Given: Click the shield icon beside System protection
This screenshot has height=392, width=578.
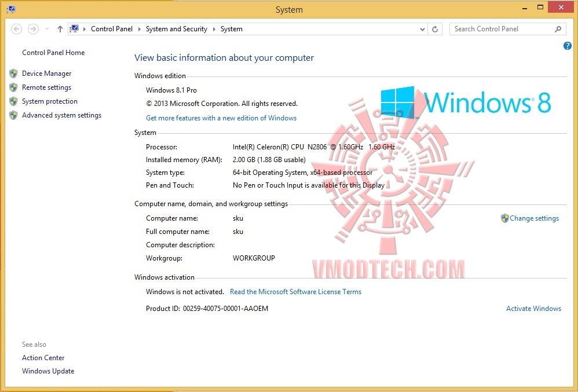Looking at the screenshot, I should click(x=13, y=102).
